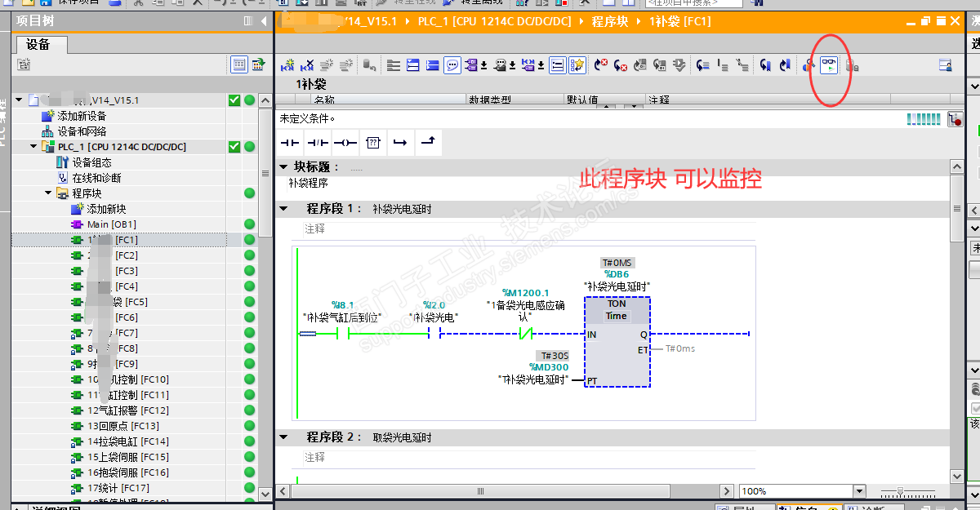Click the Delete network toolbar icon
980x510 pixels.
pos(307,65)
